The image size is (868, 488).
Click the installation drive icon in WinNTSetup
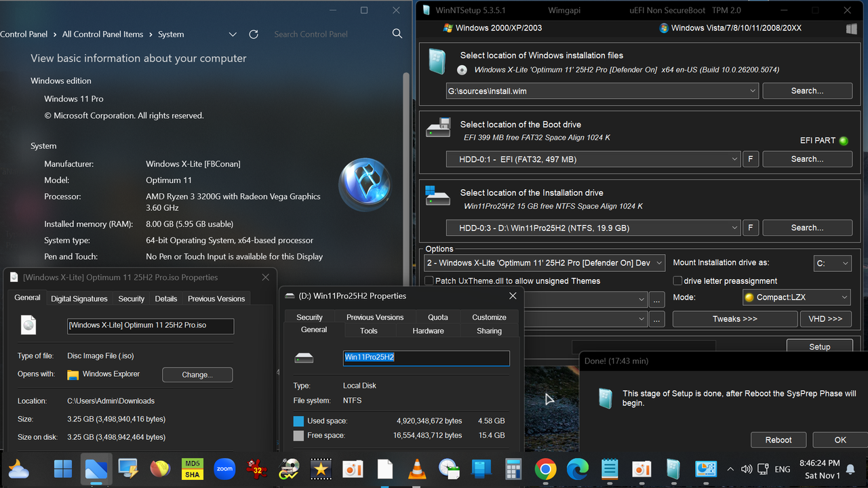tap(437, 197)
